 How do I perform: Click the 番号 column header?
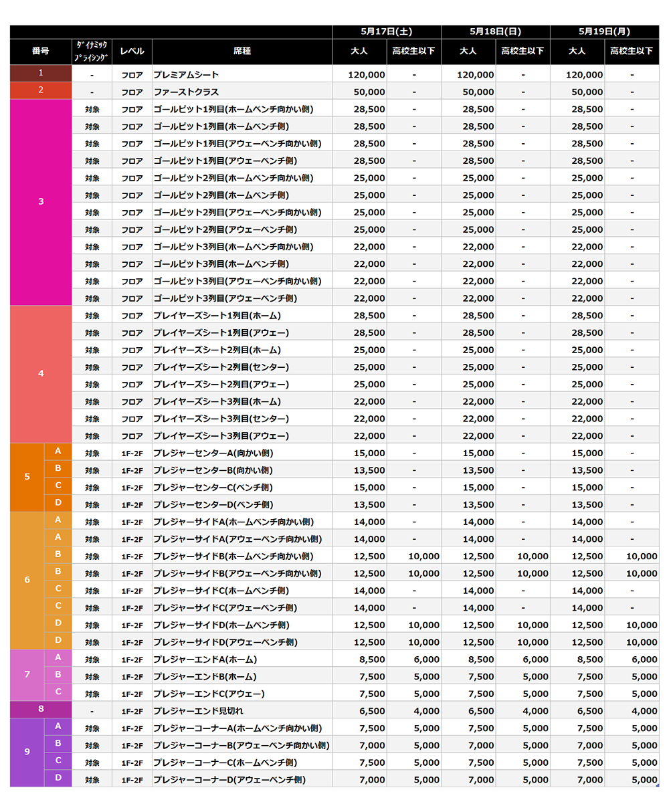tap(40, 52)
